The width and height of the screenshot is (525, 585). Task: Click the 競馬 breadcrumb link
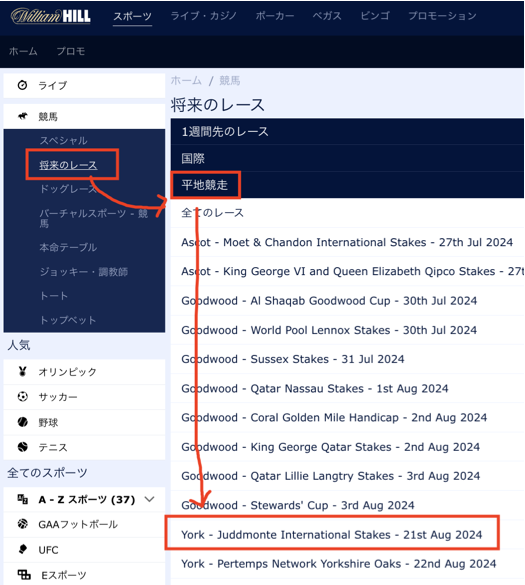(x=229, y=80)
